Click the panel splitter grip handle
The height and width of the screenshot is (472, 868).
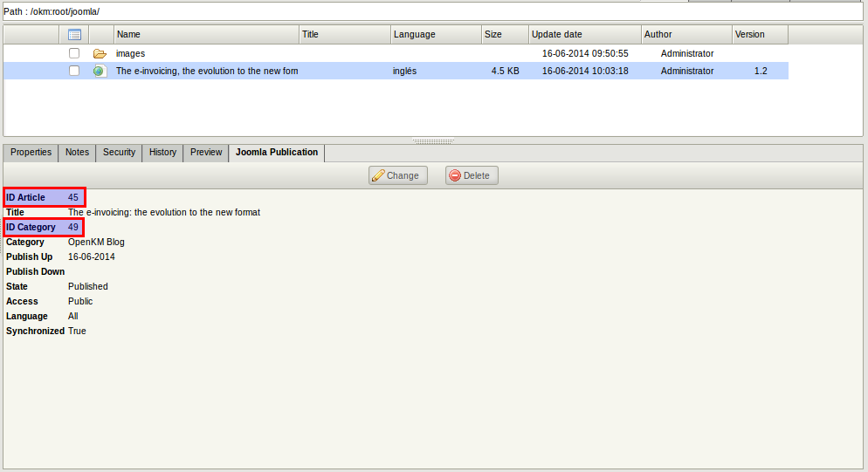tap(433, 140)
